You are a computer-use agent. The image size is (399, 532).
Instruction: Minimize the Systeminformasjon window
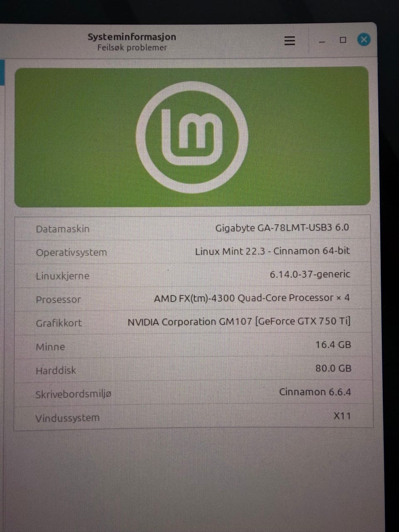pos(321,41)
